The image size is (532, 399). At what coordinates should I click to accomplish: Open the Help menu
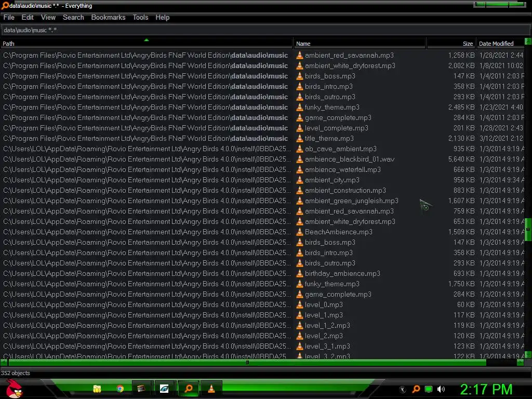pos(163,17)
